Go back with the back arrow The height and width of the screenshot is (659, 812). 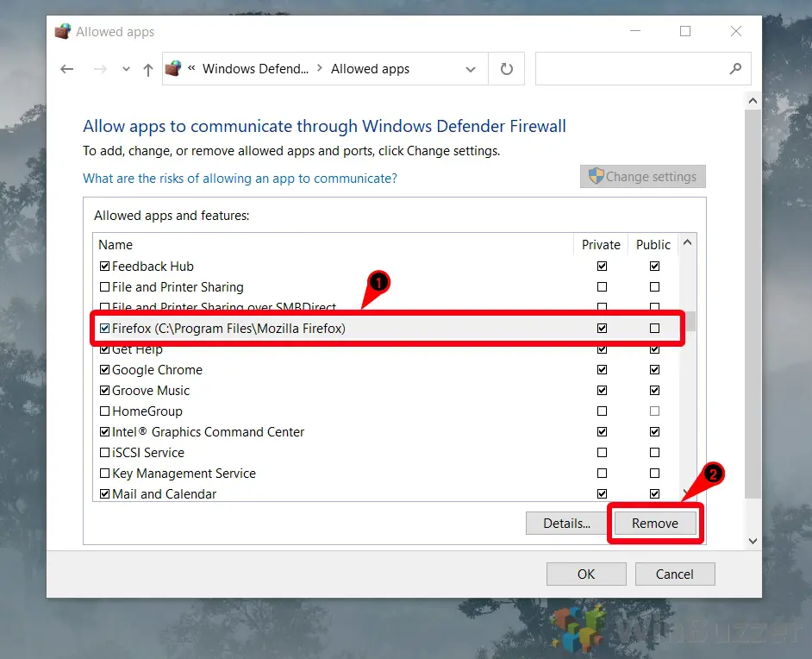(66, 69)
